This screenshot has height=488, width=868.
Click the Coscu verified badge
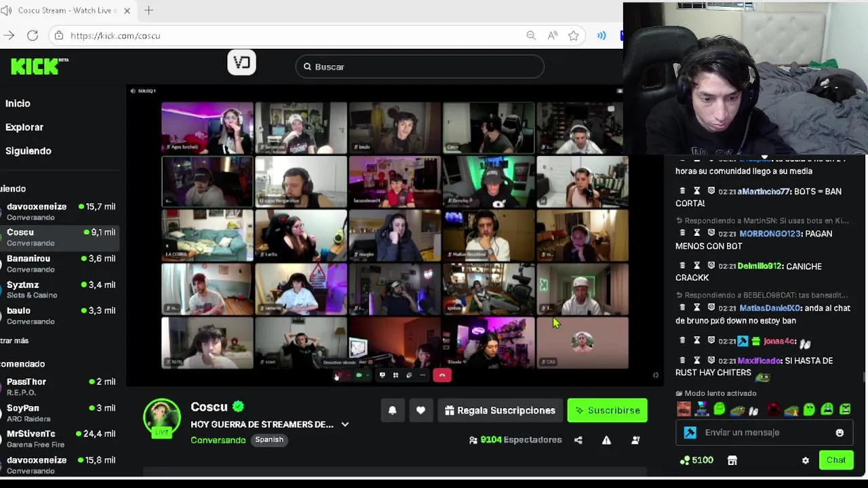[238, 407]
